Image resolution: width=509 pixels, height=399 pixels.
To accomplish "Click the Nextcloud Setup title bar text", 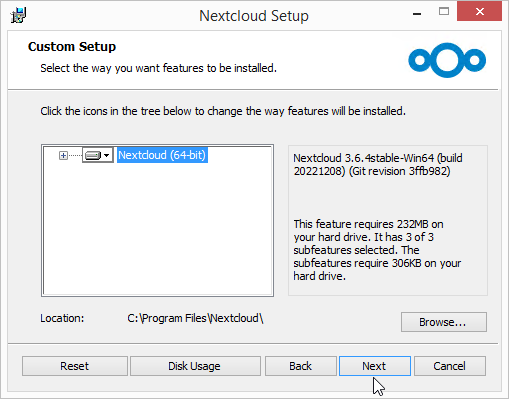I will (254, 16).
